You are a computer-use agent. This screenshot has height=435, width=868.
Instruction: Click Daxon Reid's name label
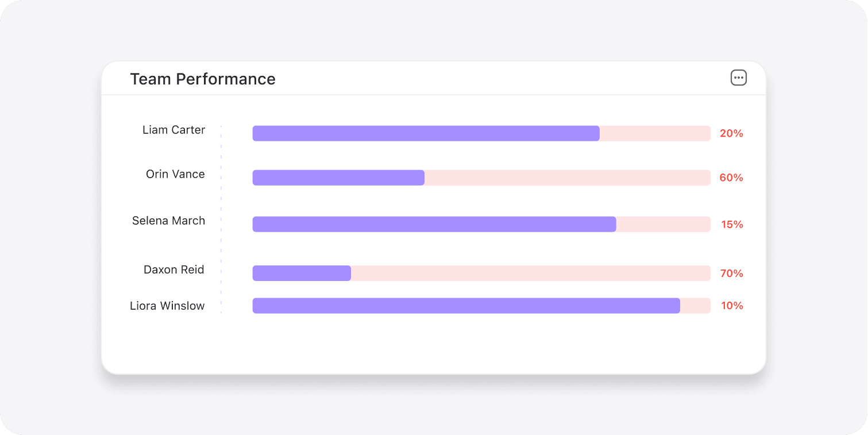[173, 270]
